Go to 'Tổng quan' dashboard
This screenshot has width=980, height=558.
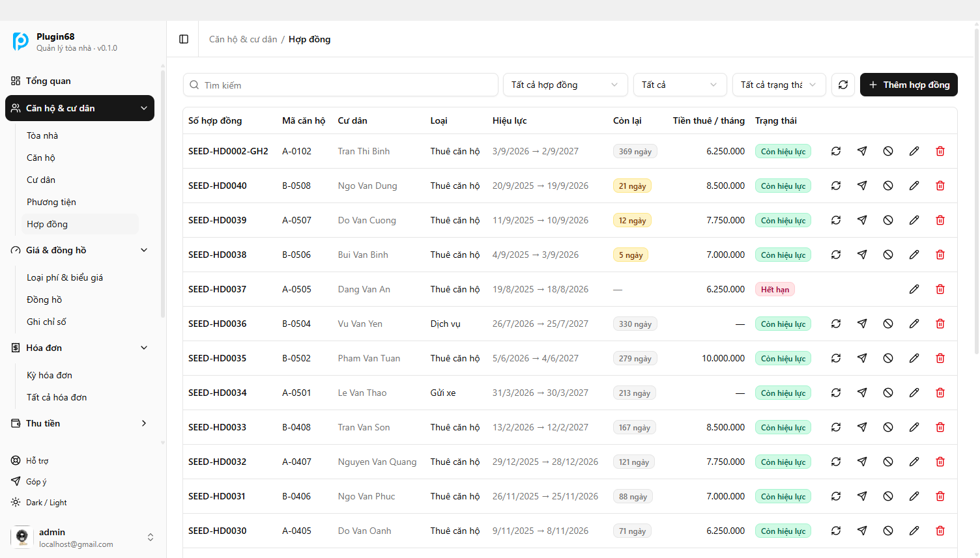[79, 81]
